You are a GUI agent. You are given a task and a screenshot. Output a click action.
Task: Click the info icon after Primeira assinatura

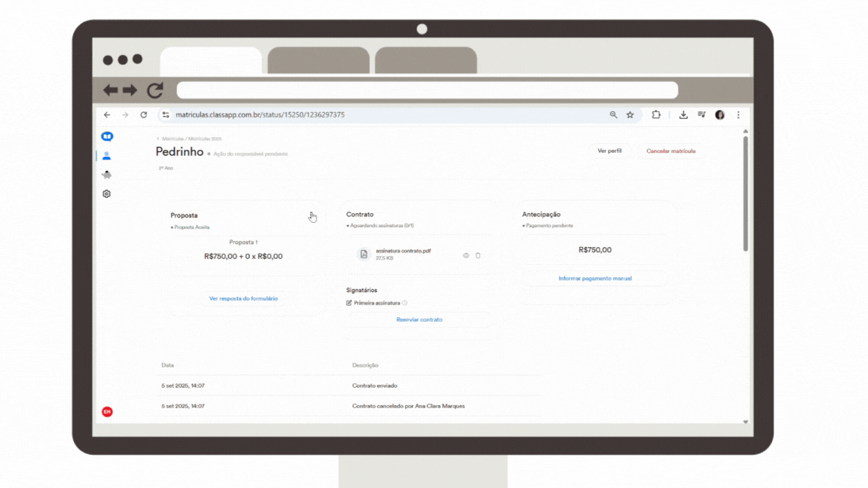[x=405, y=303]
